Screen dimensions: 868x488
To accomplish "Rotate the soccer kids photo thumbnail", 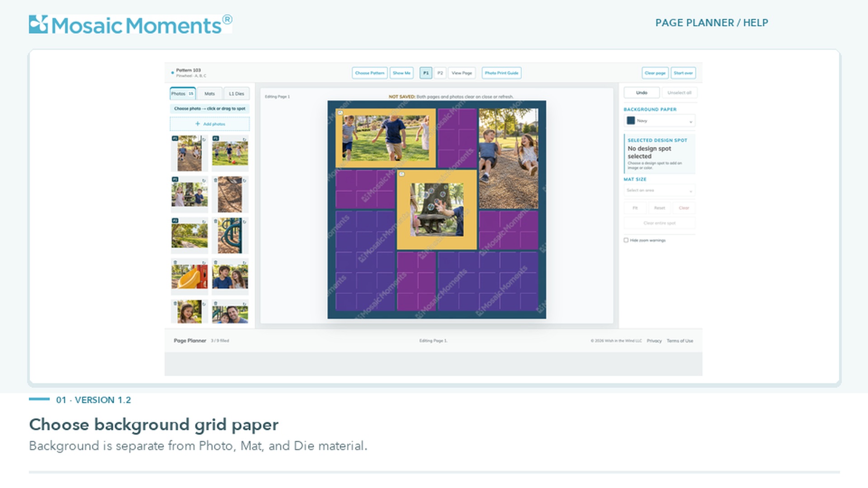I will pos(245,139).
